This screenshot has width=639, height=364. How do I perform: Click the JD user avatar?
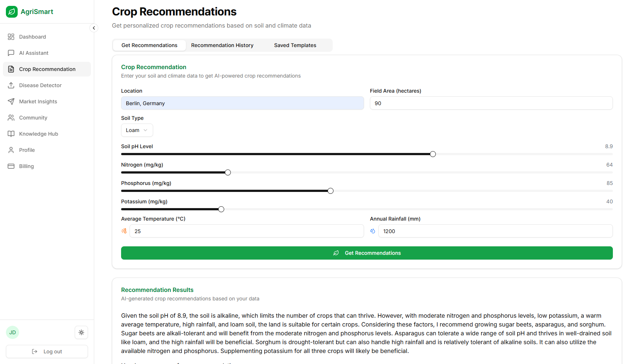click(x=13, y=332)
